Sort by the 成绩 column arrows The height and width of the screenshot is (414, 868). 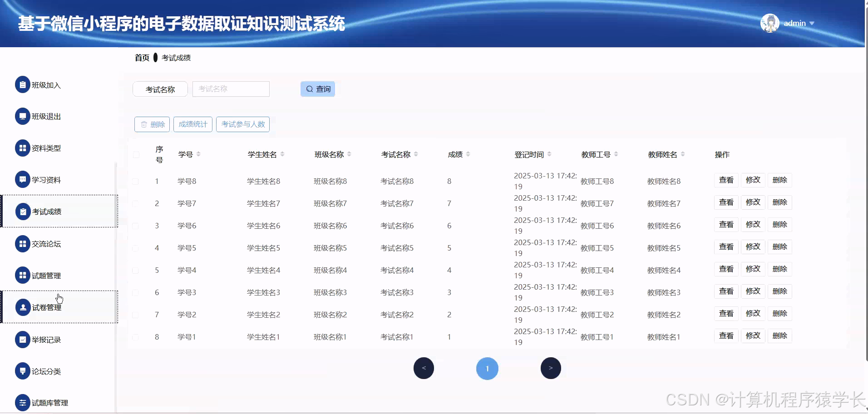pyautogui.click(x=469, y=154)
